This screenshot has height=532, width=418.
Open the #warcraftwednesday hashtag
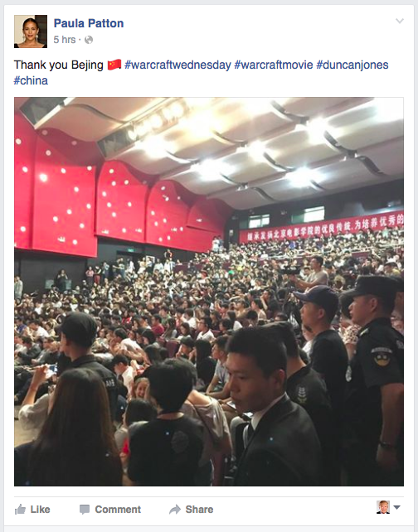[177, 65]
